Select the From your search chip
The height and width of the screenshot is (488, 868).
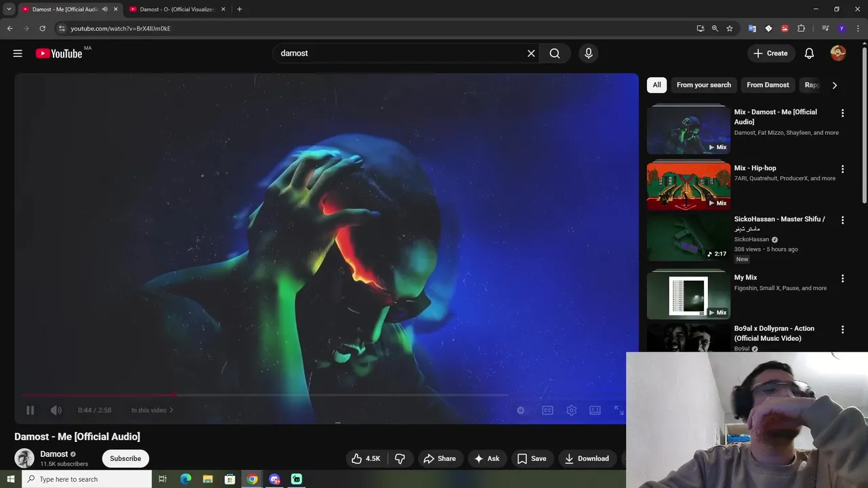tap(704, 85)
